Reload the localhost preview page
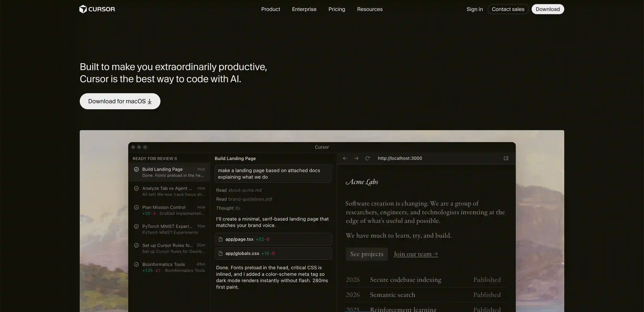644x312 pixels. tap(367, 158)
